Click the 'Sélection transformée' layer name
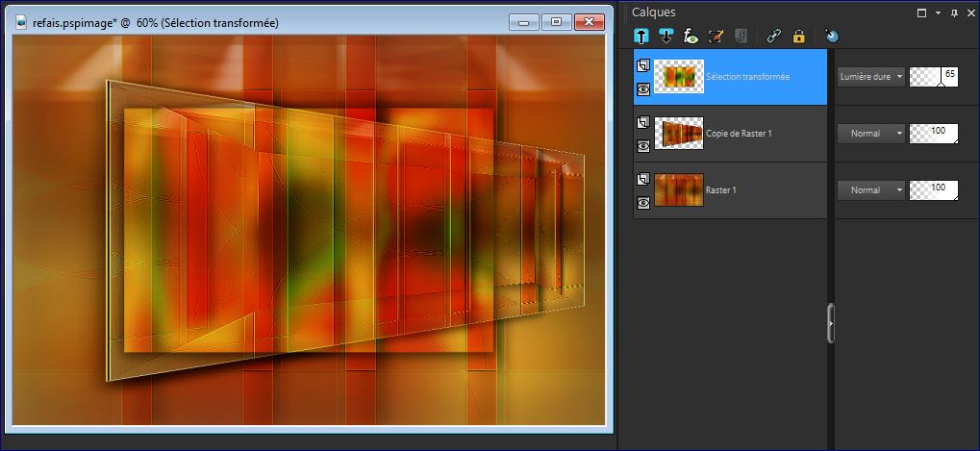980x451 pixels. 747,77
